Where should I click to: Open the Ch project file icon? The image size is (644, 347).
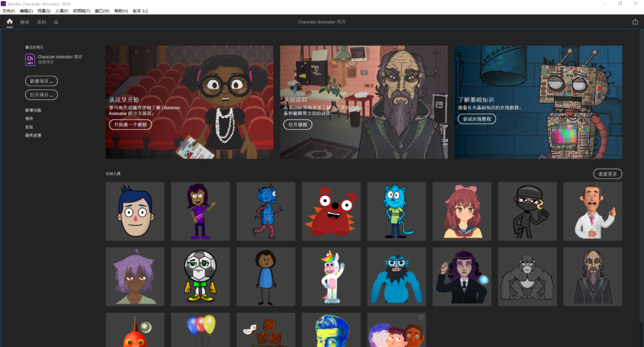[x=30, y=60]
